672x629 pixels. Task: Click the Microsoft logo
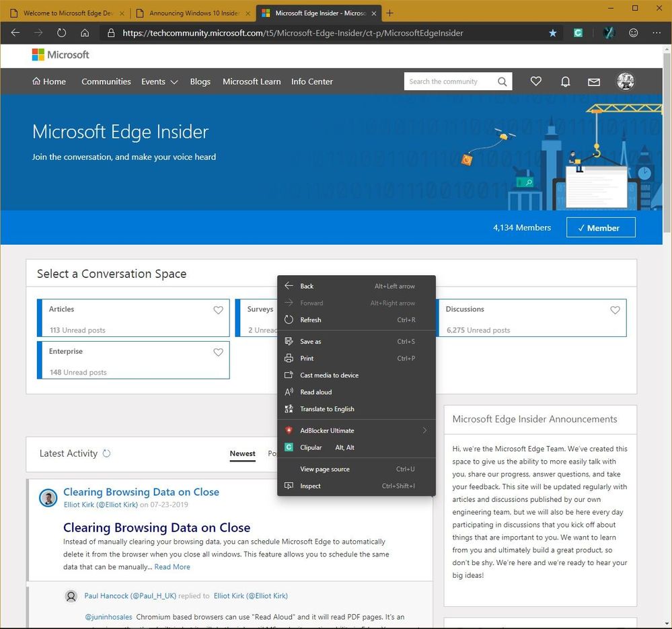(61, 54)
